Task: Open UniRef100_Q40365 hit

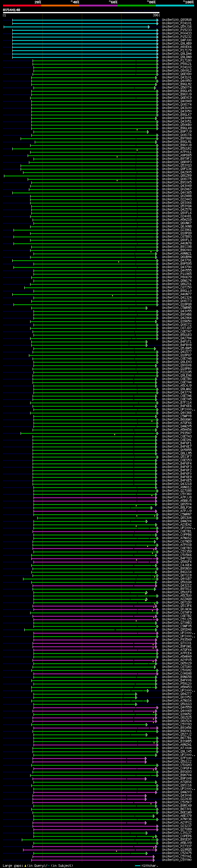Action: (x=176, y=193)
